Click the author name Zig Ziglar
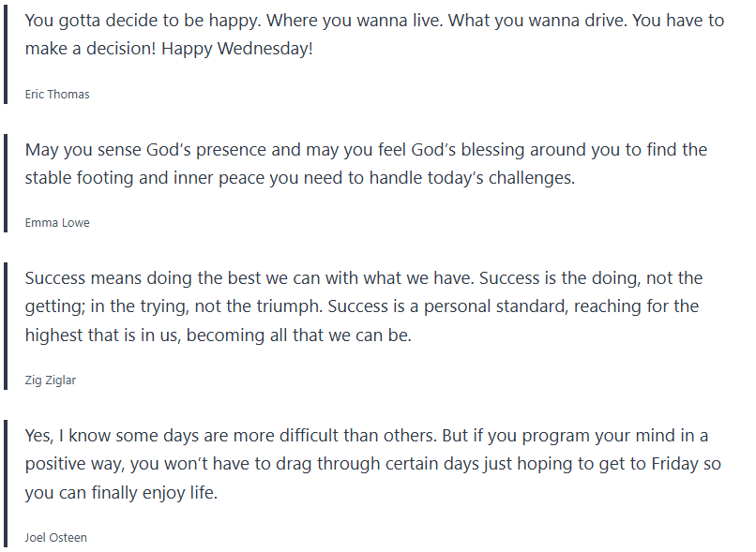Image resolution: width=756 pixels, height=552 pixels. (53, 380)
